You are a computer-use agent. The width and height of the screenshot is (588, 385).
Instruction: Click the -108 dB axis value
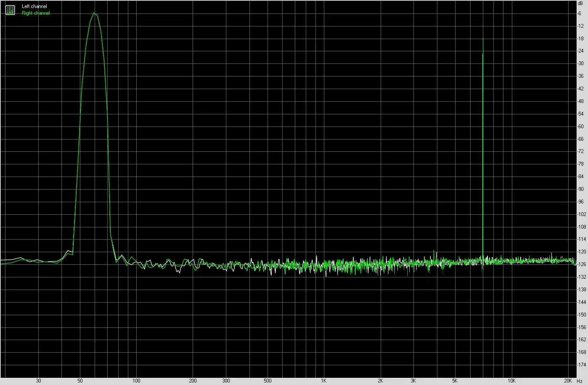click(x=582, y=227)
